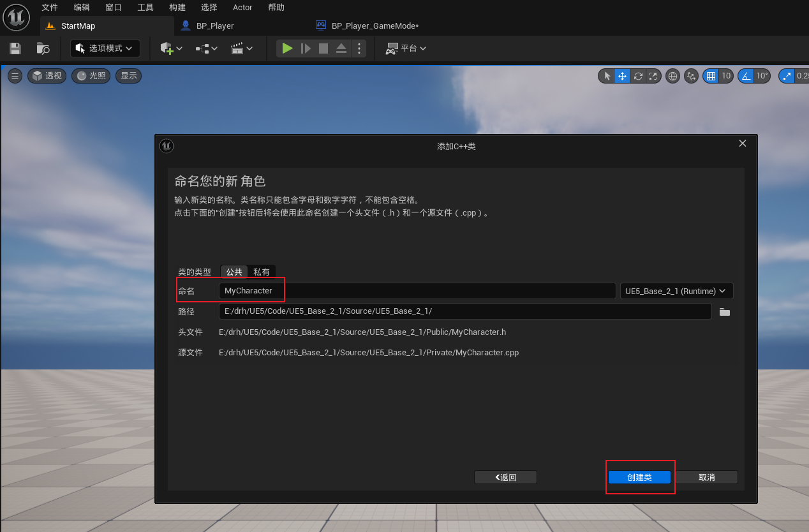This screenshot has width=809, height=532.
Task: Toggle grid snapping on or off
Action: 709,75
